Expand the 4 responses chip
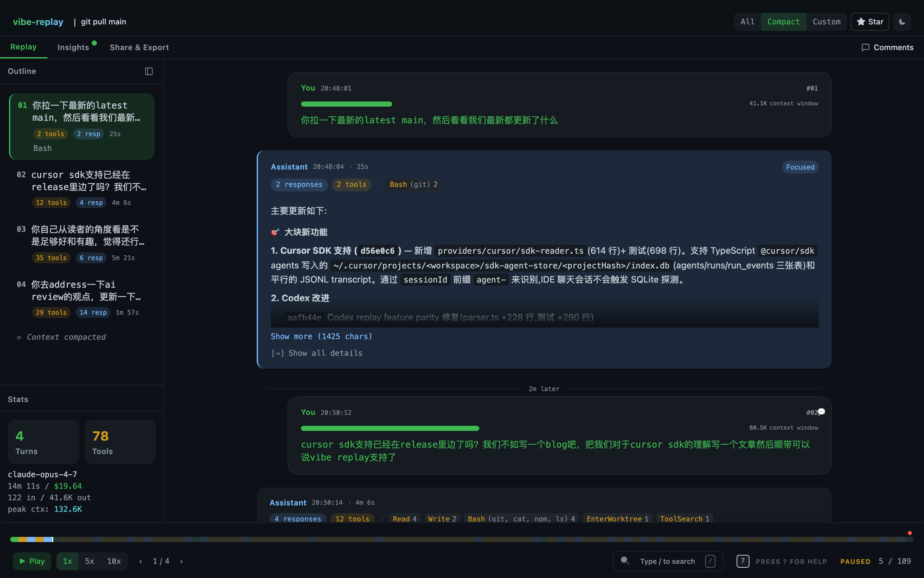This screenshot has height=578, width=924. (x=298, y=518)
